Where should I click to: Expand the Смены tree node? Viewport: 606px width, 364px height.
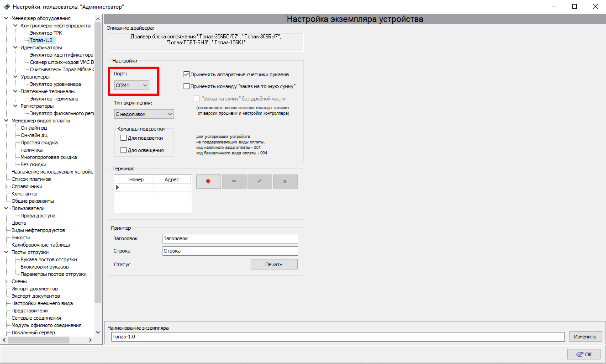pos(6,281)
